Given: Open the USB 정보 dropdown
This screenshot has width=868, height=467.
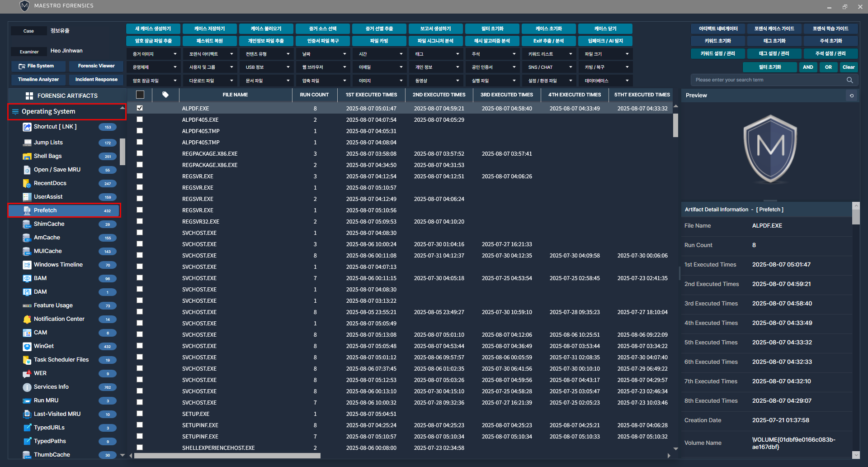Looking at the screenshot, I should pyautogui.click(x=266, y=67).
